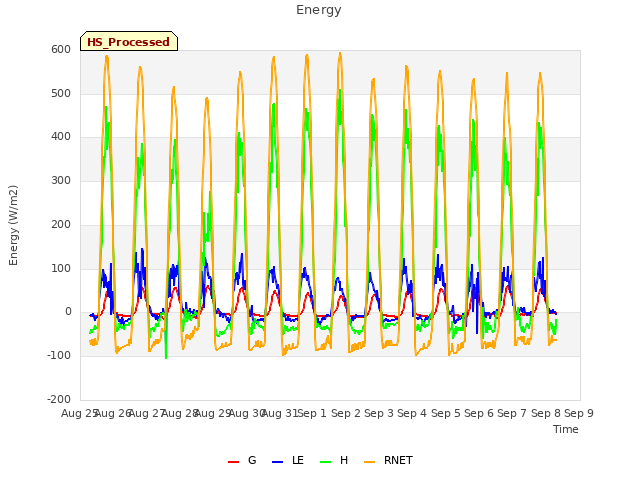Click the Sep 3 x-axis date label
Viewport: 640px width, 480px height.
tap(379, 413)
